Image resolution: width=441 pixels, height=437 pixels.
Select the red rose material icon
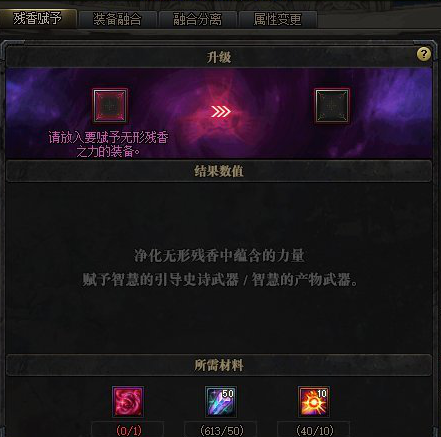(128, 402)
